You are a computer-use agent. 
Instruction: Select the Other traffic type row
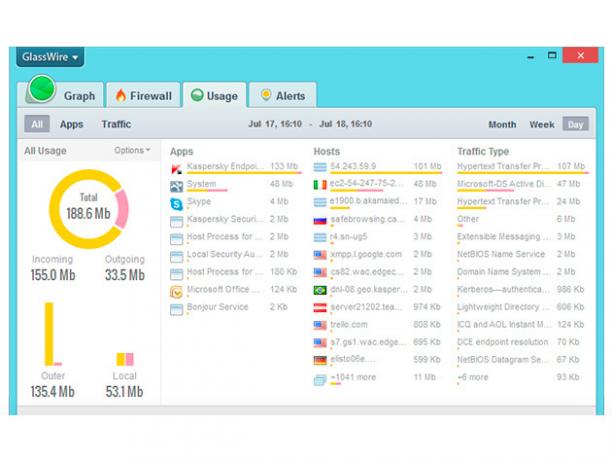coord(521,220)
